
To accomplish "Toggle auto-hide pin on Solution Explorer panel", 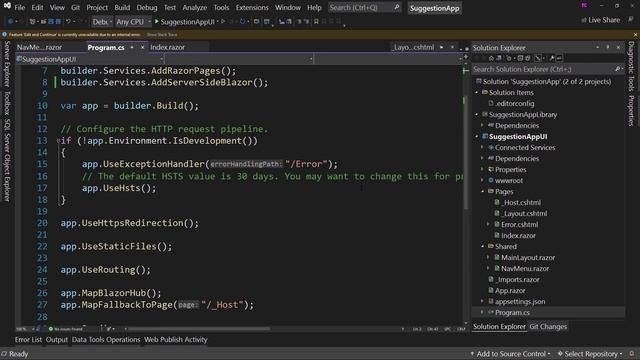I will pos(607,47).
